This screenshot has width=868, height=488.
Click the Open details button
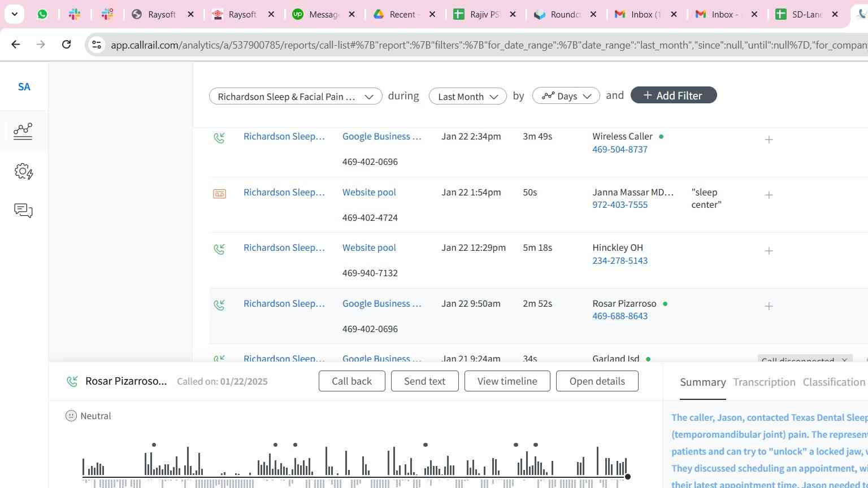click(x=597, y=381)
